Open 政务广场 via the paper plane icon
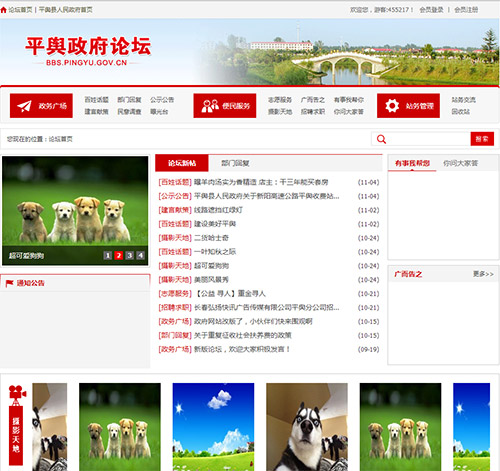This screenshot has width=500, height=471. tap(24, 106)
